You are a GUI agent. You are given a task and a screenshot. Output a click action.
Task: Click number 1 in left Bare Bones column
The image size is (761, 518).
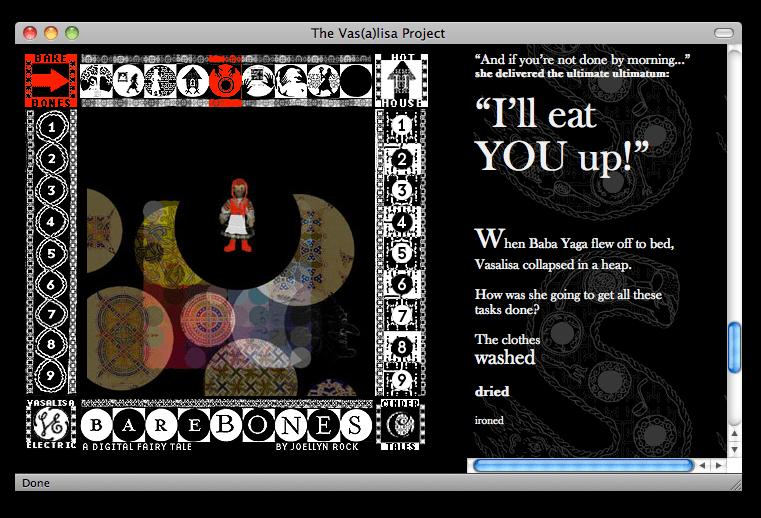[x=51, y=127]
